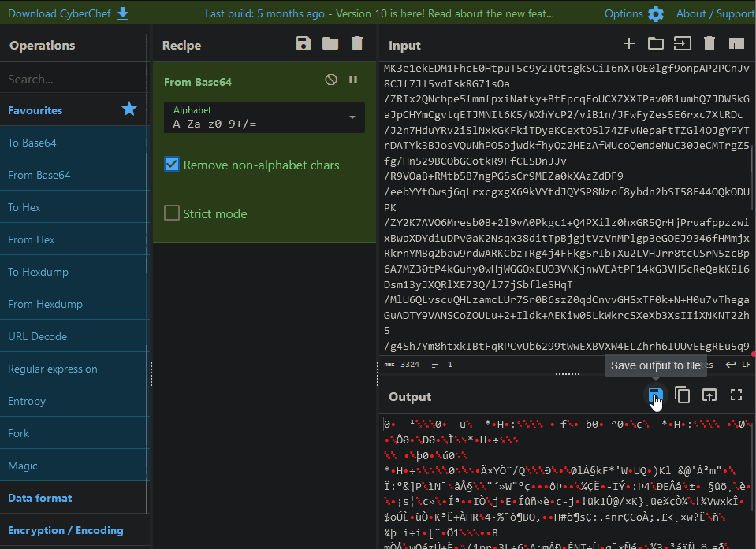Clear the recipe with the trash icon
The image size is (756, 549).
click(x=357, y=43)
